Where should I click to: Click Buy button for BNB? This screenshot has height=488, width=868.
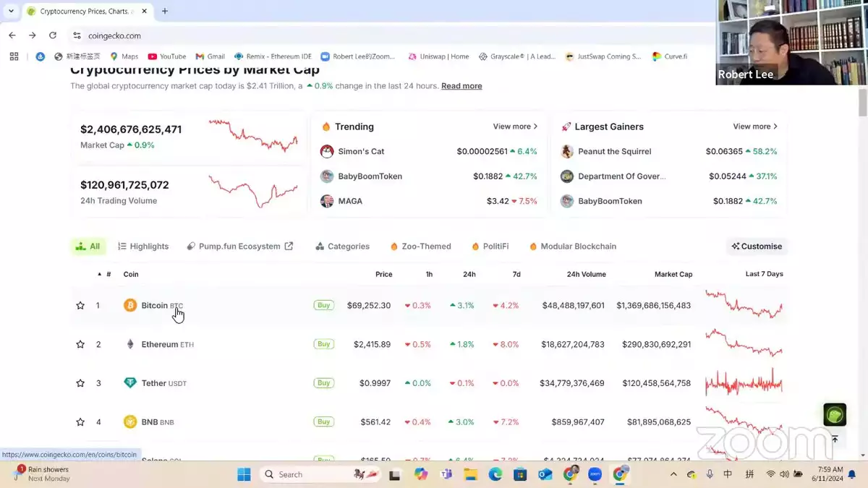click(x=324, y=422)
